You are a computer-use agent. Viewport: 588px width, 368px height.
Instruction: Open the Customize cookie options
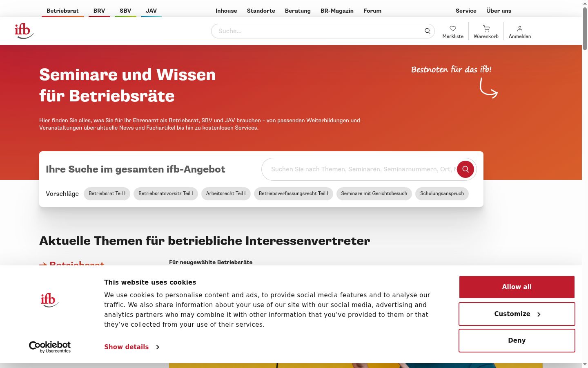(x=517, y=314)
